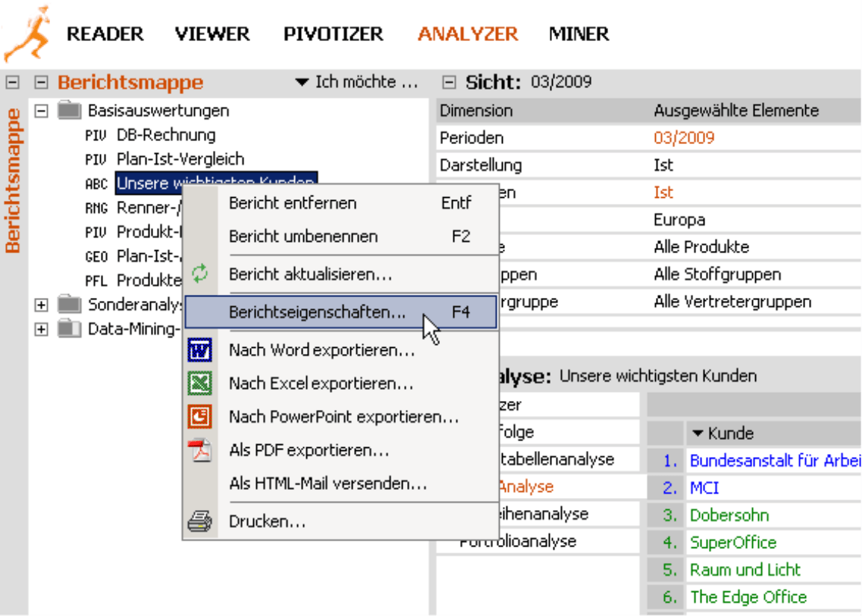
Task: Click the RNG report type icon
Action: pos(96,208)
